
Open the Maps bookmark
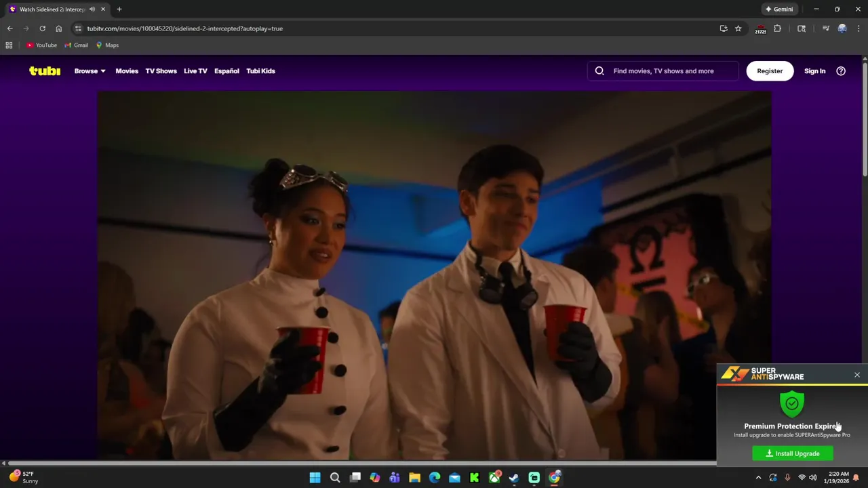click(x=107, y=45)
